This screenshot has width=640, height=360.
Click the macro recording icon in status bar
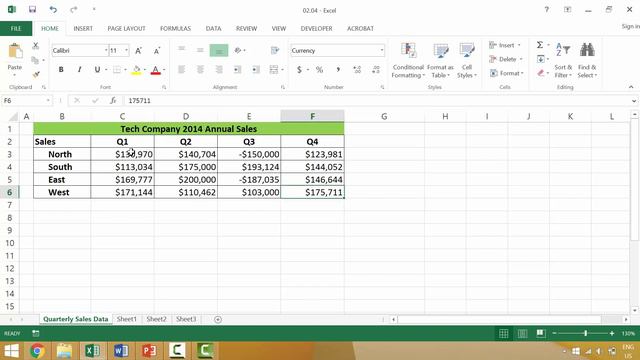(x=36, y=333)
